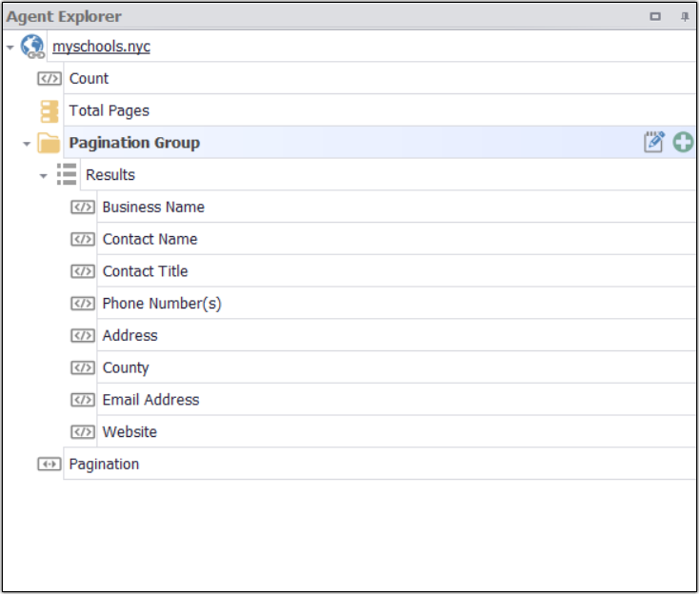The height and width of the screenshot is (595, 700).
Task: Collapse the myschools.nyc root node
Action: pyautogui.click(x=10, y=48)
